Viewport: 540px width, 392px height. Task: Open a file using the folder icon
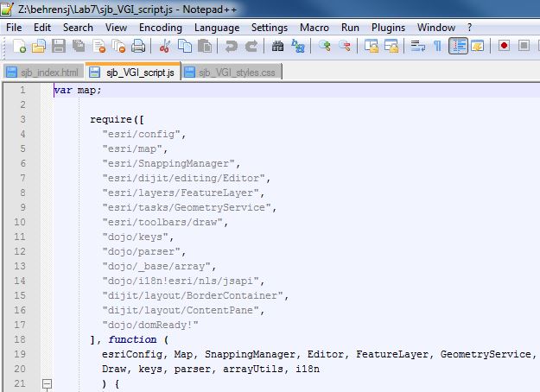[x=39, y=46]
